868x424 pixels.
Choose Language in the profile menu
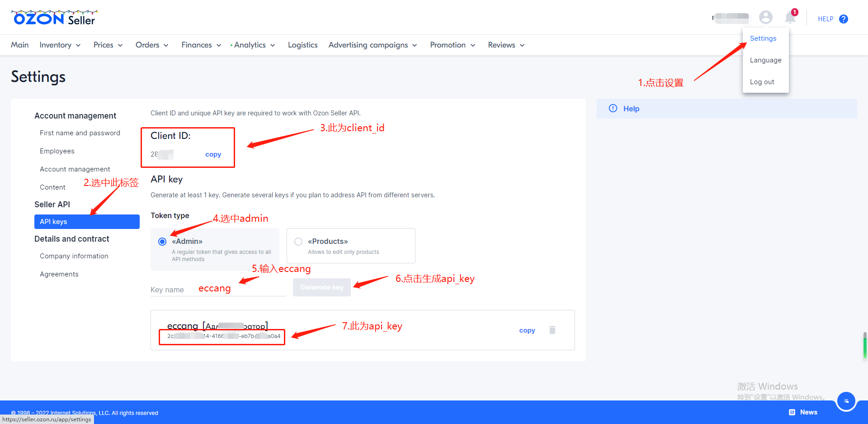[x=765, y=60]
